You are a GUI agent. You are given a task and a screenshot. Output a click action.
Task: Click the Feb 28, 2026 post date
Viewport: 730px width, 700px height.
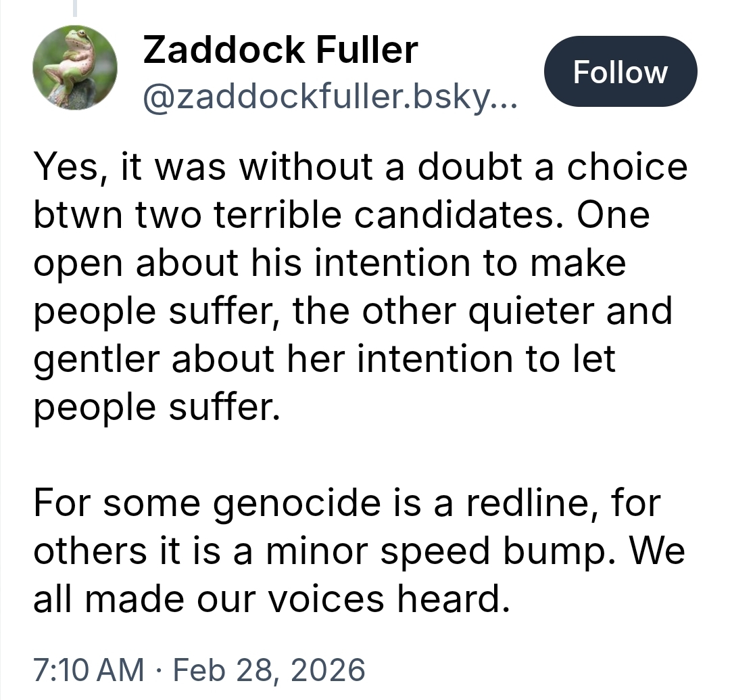click(269, 669)
